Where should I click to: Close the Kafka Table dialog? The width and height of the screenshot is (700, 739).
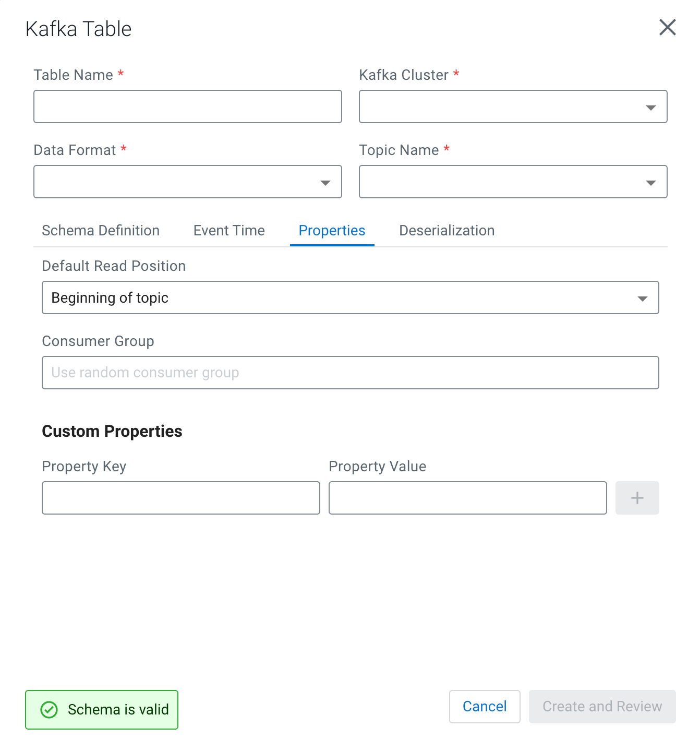[667, 28]
